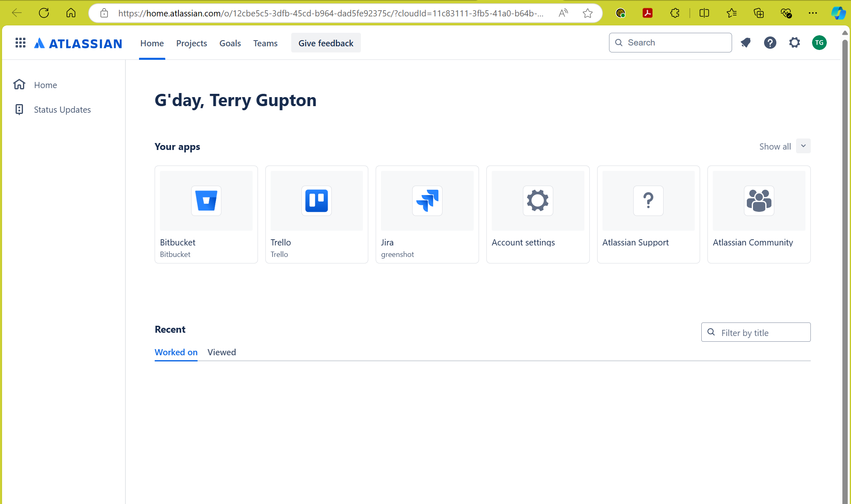Open the Atlassian Community tile
Screen dimensions: 851x504
click(759, 214)
